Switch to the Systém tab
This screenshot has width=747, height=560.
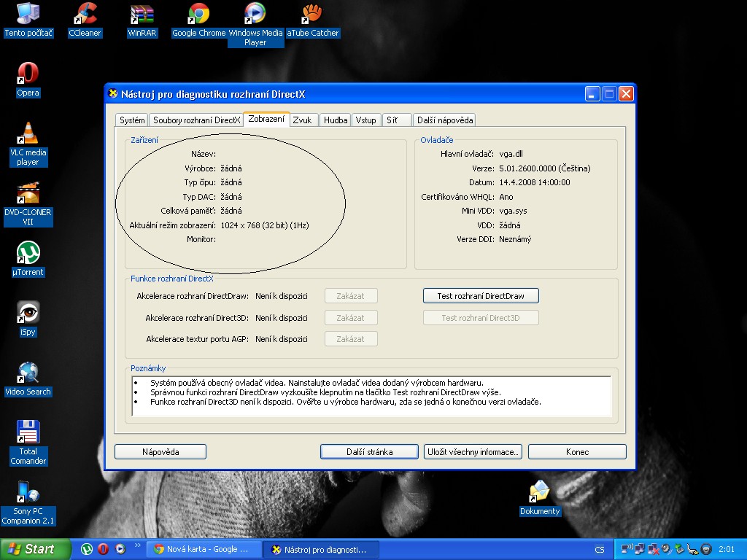click(132, 120)
